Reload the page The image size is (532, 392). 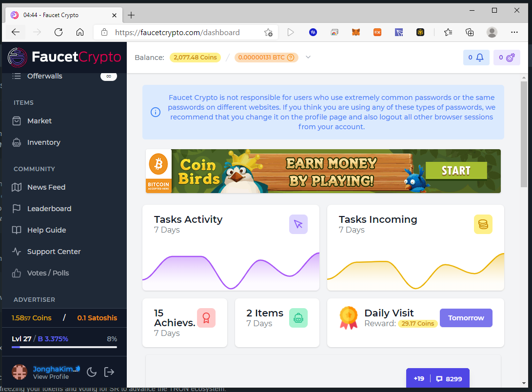coord(59,32)
